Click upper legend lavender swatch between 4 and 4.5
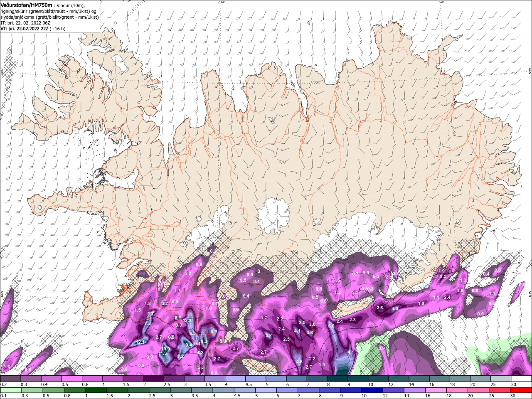 pyautogui.click(x=235, y=379)
